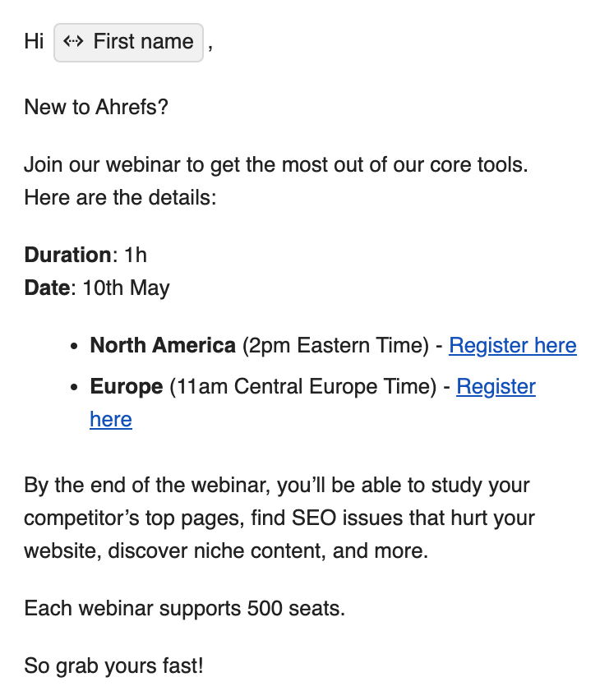Click the merge-tag arrows icon before First name

tap(73, 42)
